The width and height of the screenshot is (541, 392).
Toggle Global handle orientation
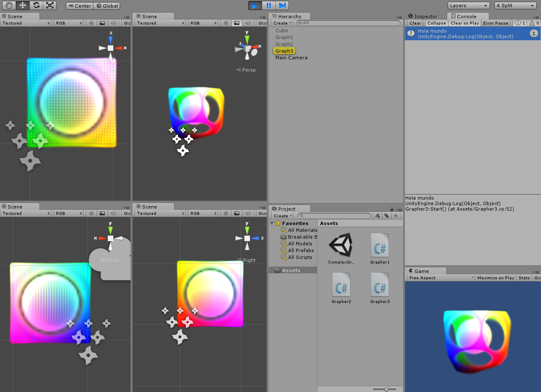click(107, 6)
